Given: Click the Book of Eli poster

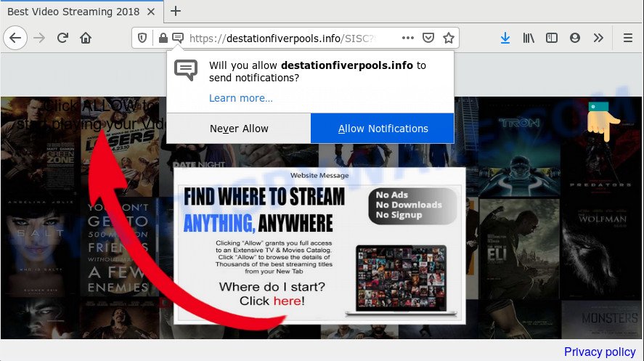Looking at the screenshot, I should click(519, 249).
